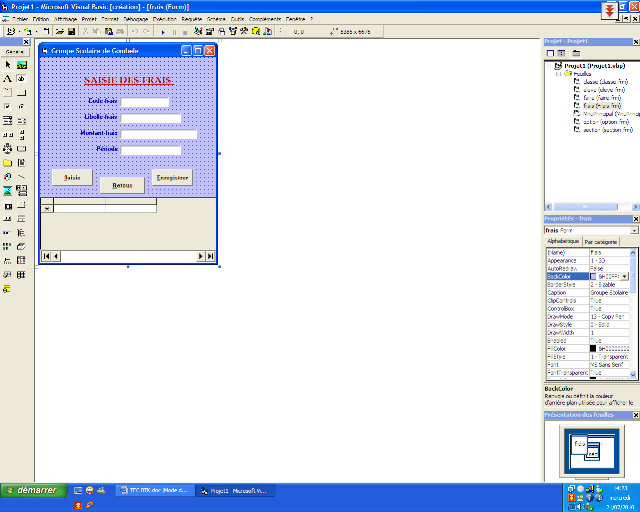Viewport: 640px width, 512px height.
Task: Click the Save project toolbar icon
Action: [70, 32]
